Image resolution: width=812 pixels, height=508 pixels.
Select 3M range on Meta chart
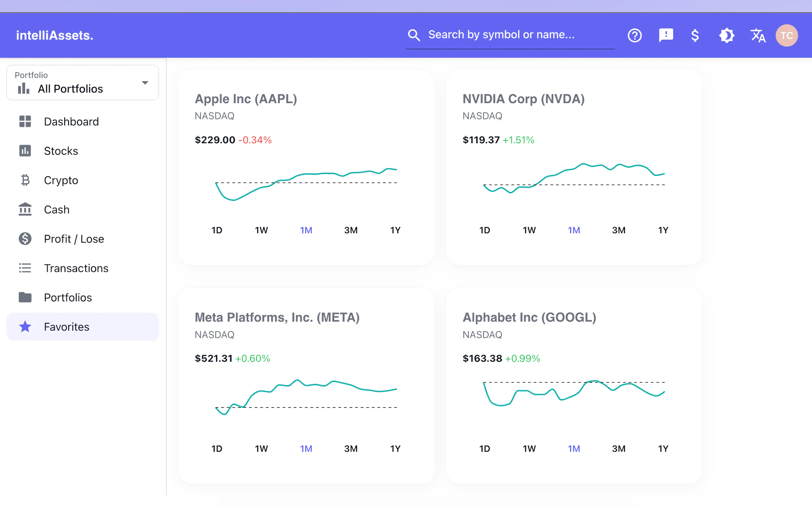[351, 448]
